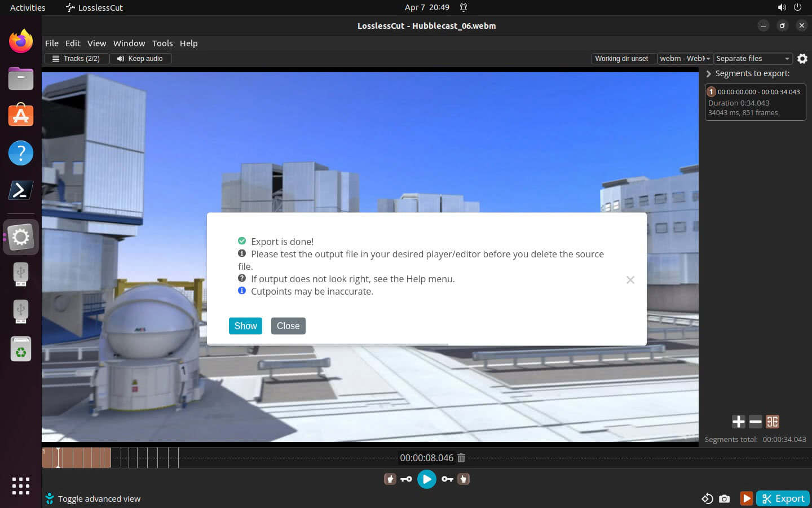Delete the current segment via trash icon
The height and width of the screenshot is (508, 812).
pyautogui.click(x=461, y=458)
